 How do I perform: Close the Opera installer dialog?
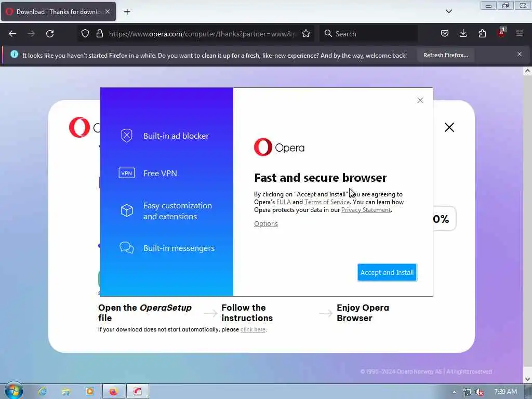(x=420, y=100)
